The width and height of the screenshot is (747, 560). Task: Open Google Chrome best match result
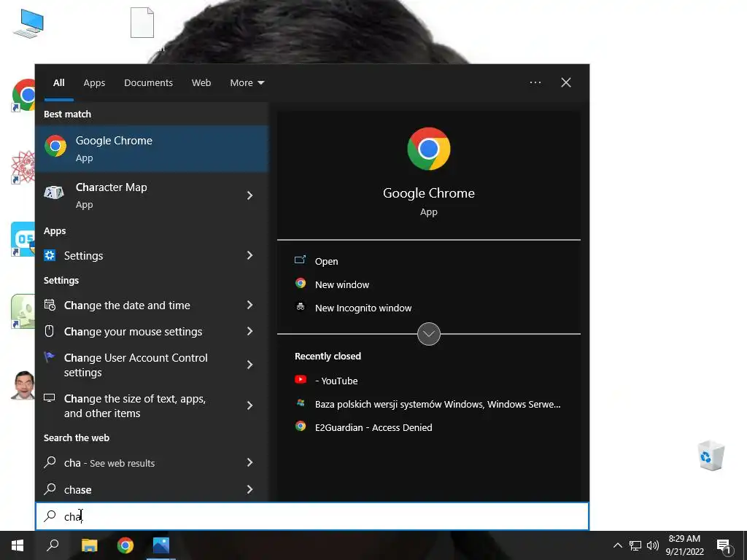152,149
